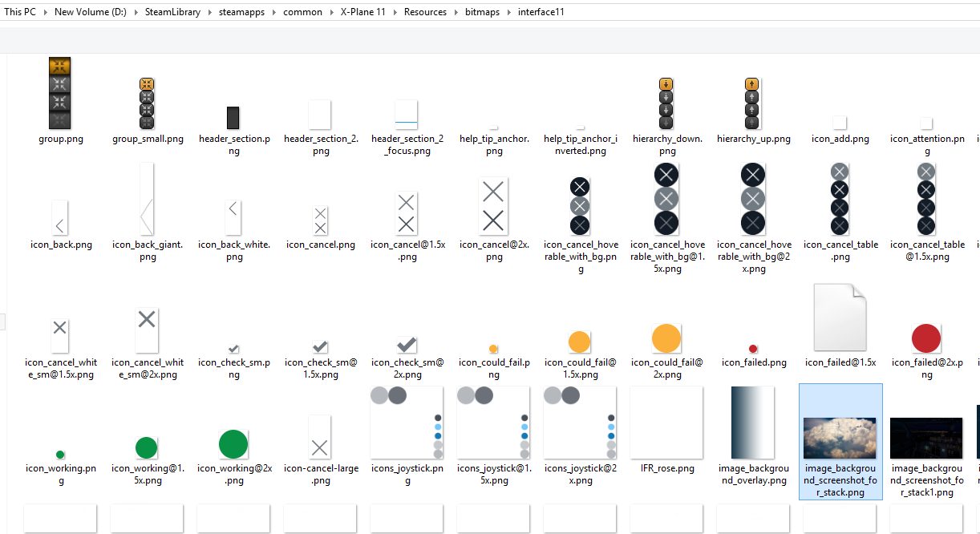Select the orange icon_could_fail.png file

(x=493, y=349)
